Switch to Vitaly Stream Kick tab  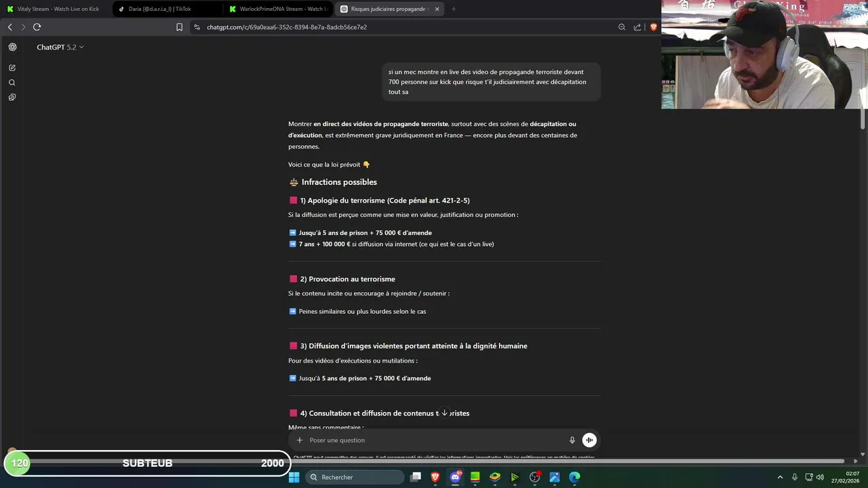[56, 9]
